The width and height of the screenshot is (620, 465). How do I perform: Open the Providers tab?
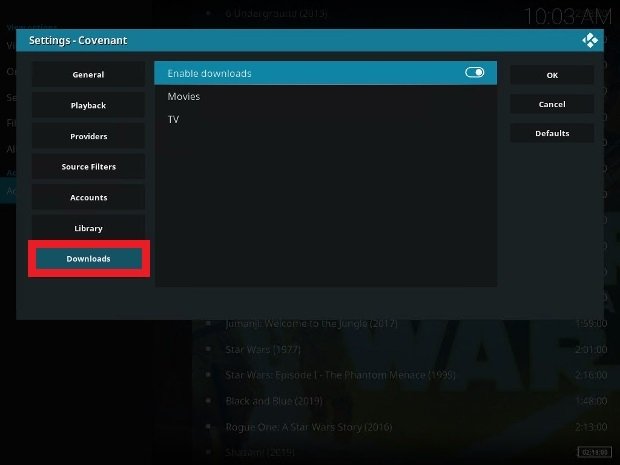point(88,136)
